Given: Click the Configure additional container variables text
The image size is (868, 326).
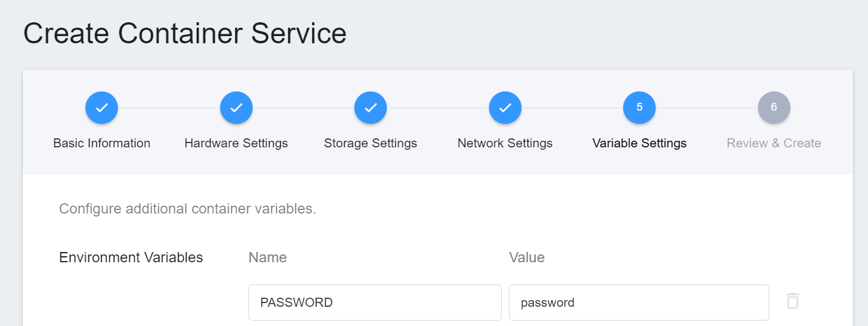Looking at the screenshot, I should [x=188, y=209].
